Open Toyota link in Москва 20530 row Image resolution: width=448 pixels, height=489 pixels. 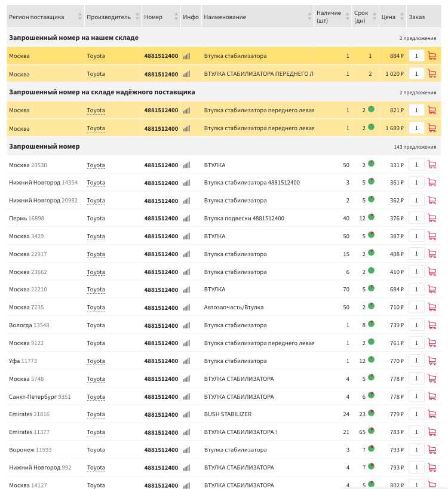pyautogui.click(x=96, y=165)
